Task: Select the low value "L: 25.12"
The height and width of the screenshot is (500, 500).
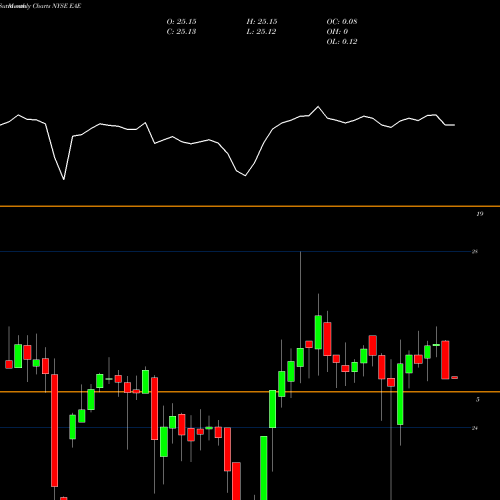Action: point(261,32)
